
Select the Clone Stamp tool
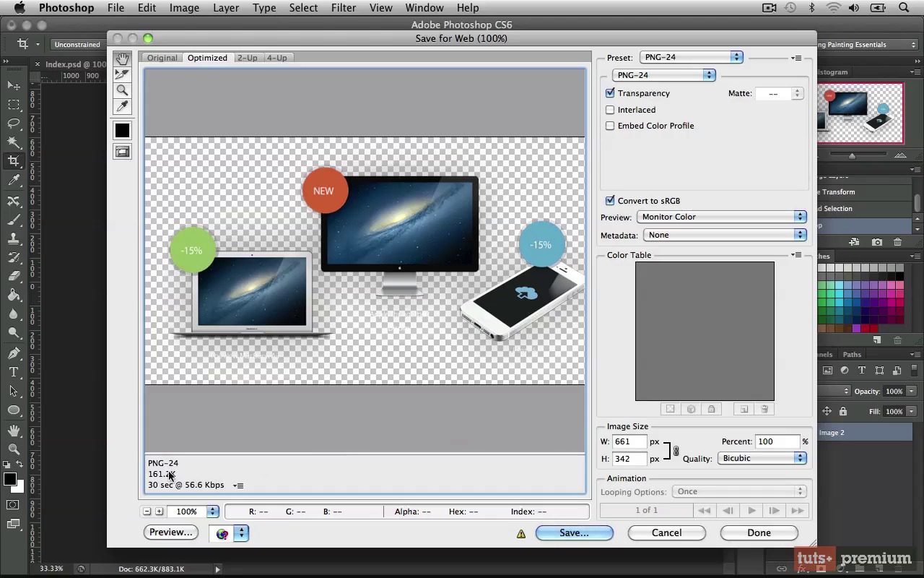pyautogui.click(x=14, y=238)
